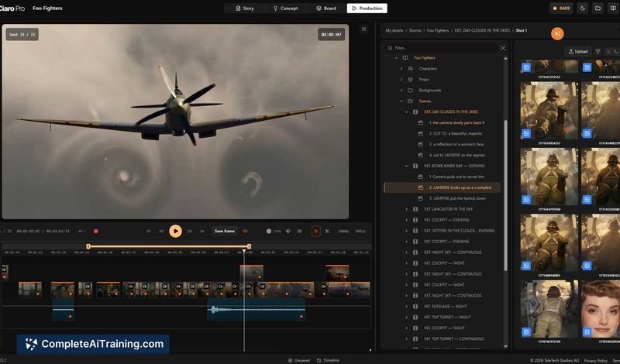This screenshot has height=364, width=620.
Task: Expand the Backgrounds folder
Action: pyautogui.click(x=401, y=90)
